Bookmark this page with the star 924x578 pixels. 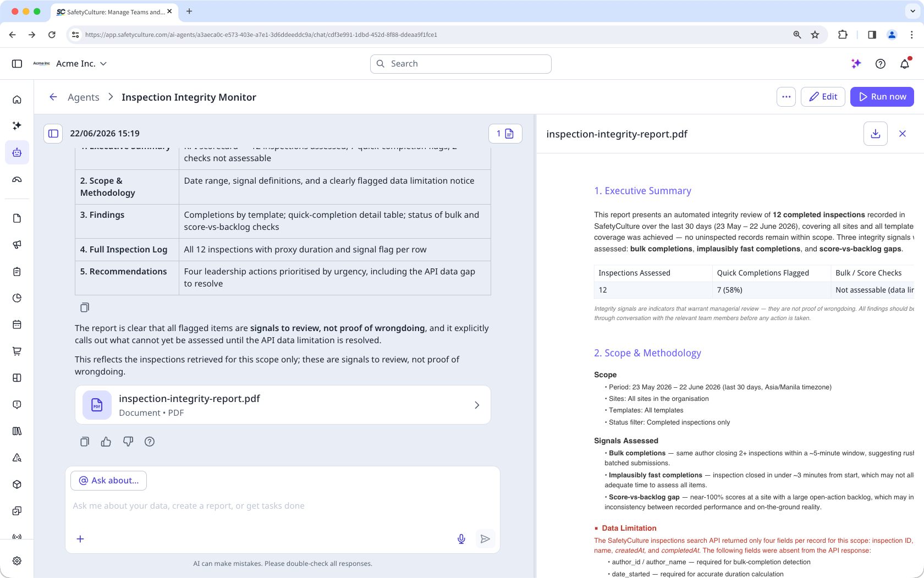(815, 35)
